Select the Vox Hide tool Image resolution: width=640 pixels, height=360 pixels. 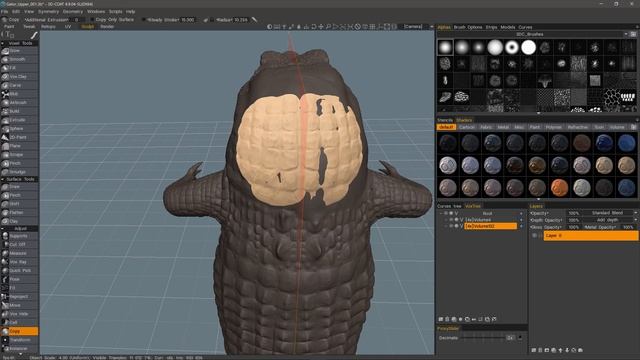[20, 313]
